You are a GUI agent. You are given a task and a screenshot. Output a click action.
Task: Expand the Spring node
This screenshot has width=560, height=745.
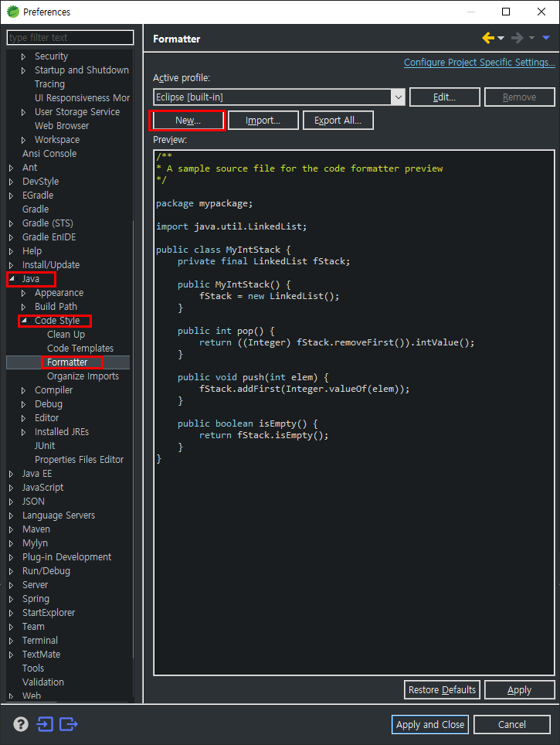click(12, 599)
